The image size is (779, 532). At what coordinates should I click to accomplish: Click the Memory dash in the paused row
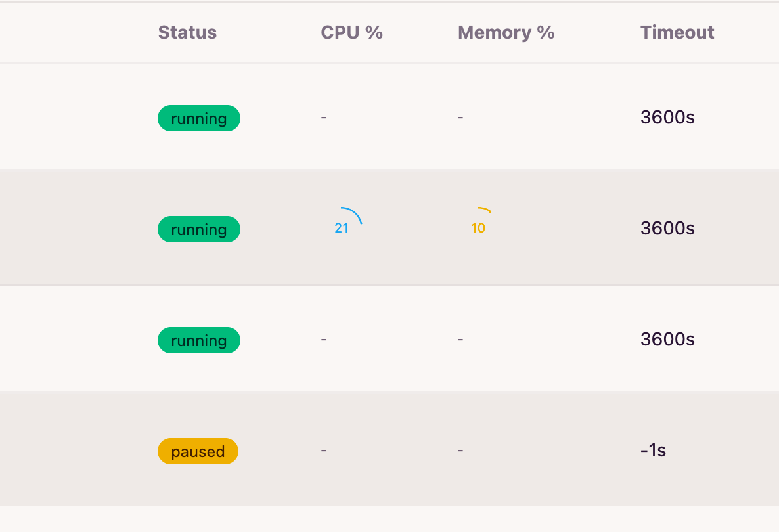tap(460, 450)
